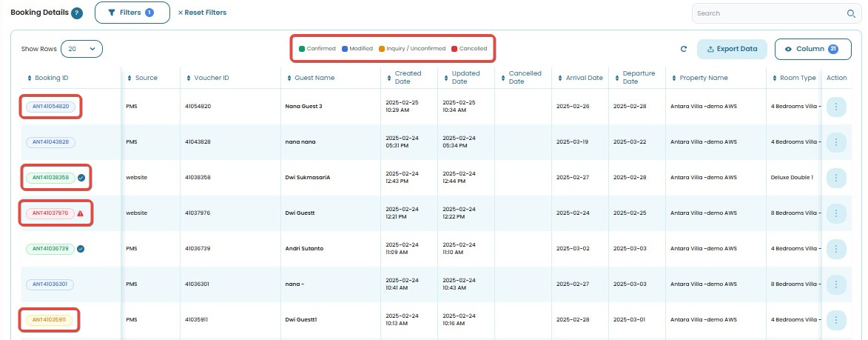The height and width of the screenshot is (340, 868).
Task: Click arrival date 2025-03-19
Action: click(573, 142)
